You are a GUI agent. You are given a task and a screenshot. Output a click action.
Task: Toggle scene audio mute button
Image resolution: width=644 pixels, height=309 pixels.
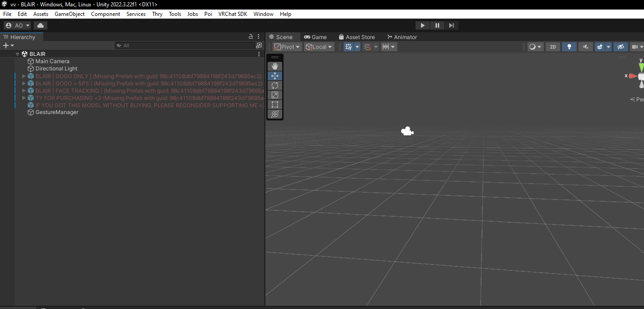586,47
